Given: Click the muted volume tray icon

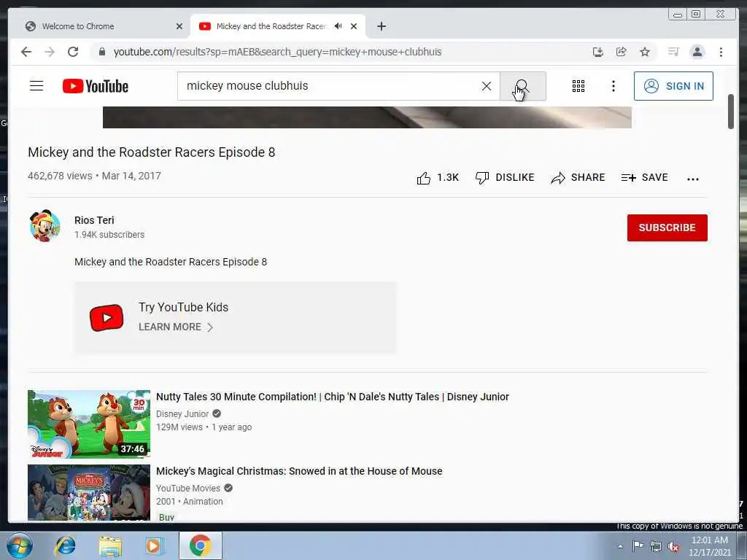Looking at the screenshot, I should pyautogui.click(x=673, y=546).
